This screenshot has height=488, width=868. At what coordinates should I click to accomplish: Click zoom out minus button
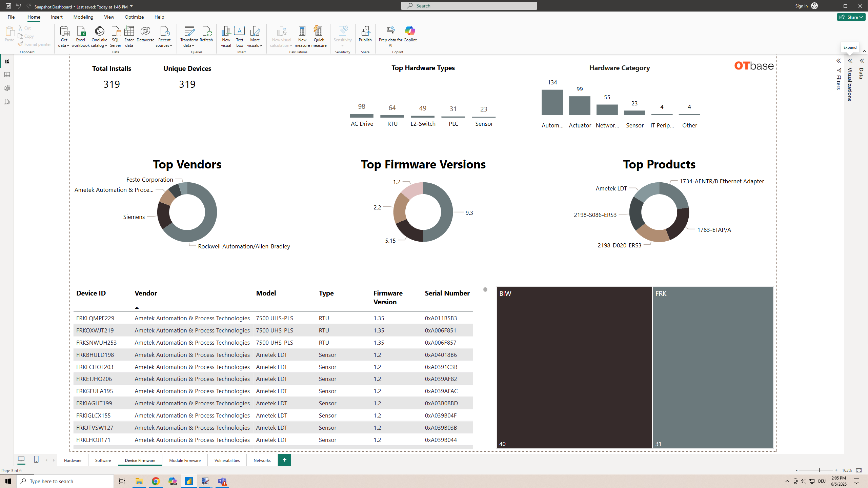point(796,470)
